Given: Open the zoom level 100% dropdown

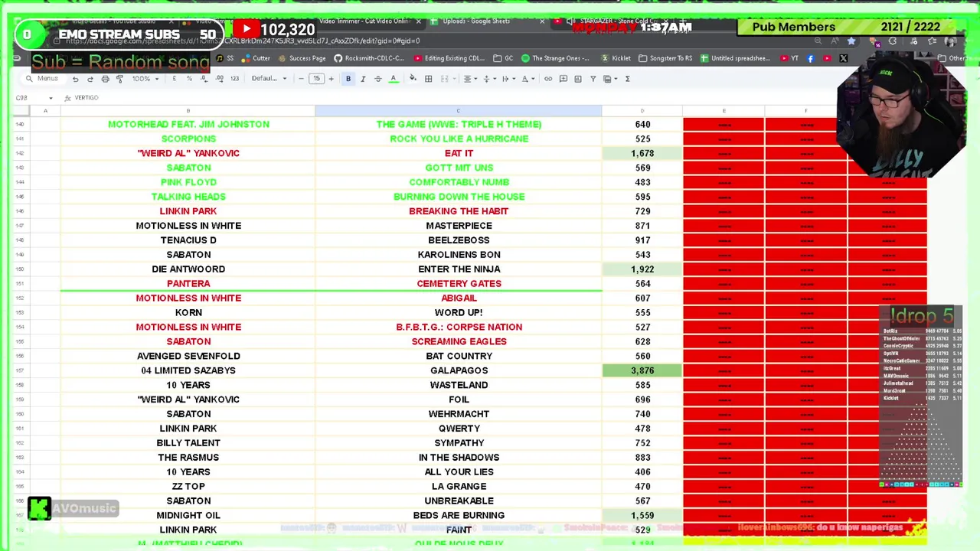Looking at the screenshot, I should pyautogui.click(x=145, y=79).
